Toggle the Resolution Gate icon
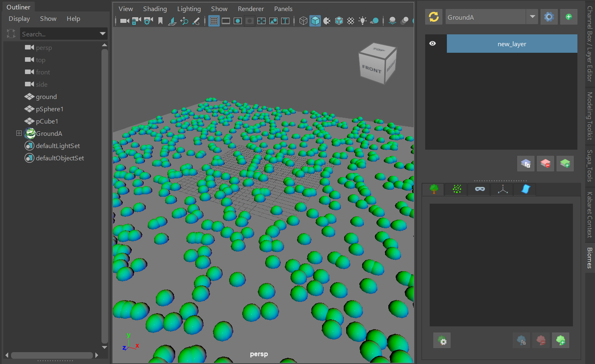The width and height of the screenshot is (595, 364). [238, 21]
